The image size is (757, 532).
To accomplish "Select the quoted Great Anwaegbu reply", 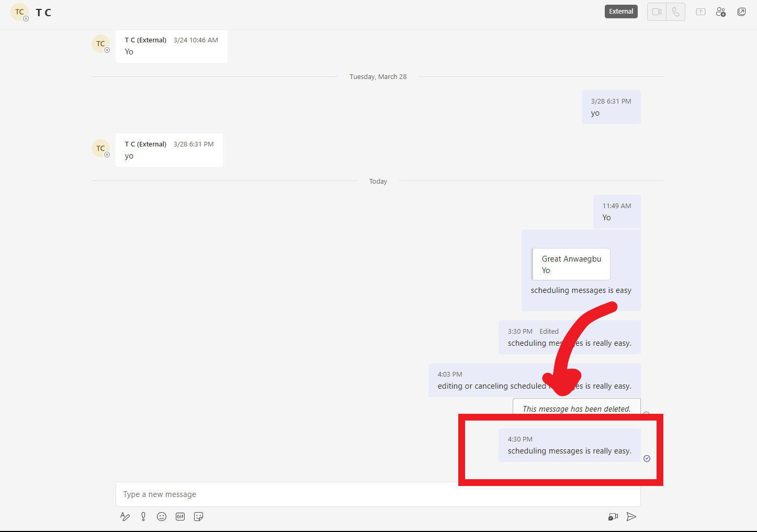I will click(571, 264).
